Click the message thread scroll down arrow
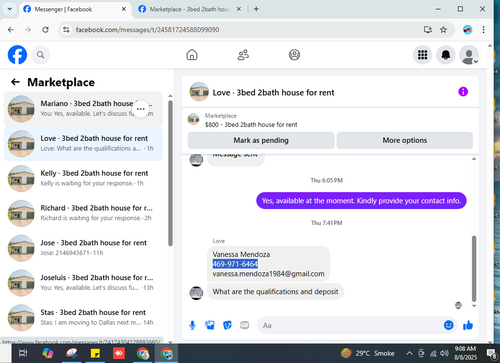Image resolution: width=500 pixels, height=363 pixels. 474,306
